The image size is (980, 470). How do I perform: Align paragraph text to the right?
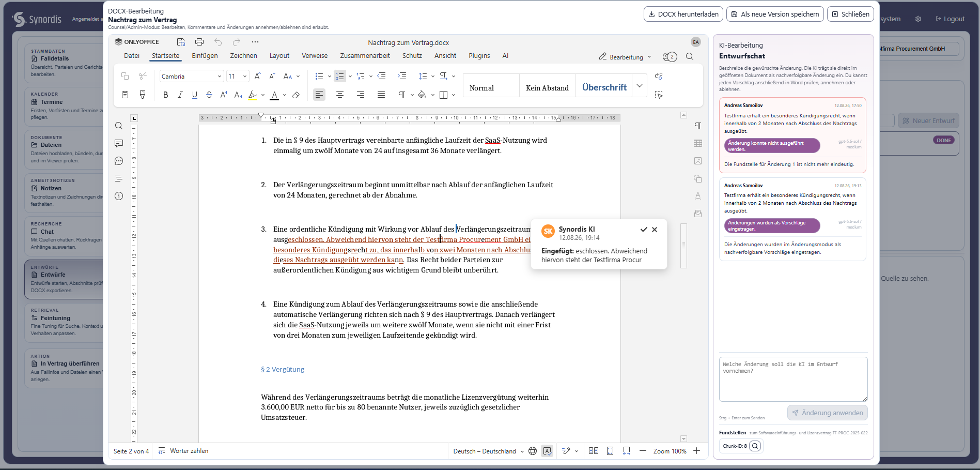pyautogui.click(x=361, y=95)
